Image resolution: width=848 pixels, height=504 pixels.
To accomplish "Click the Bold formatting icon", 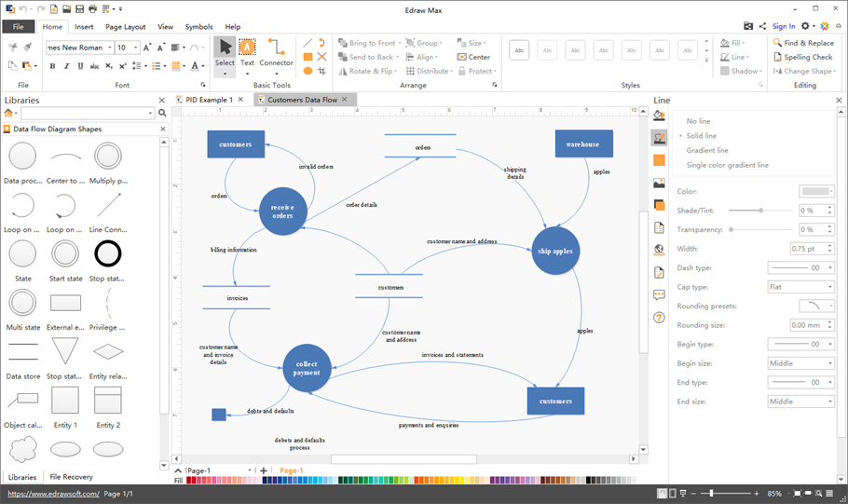I will click(52, 66).
